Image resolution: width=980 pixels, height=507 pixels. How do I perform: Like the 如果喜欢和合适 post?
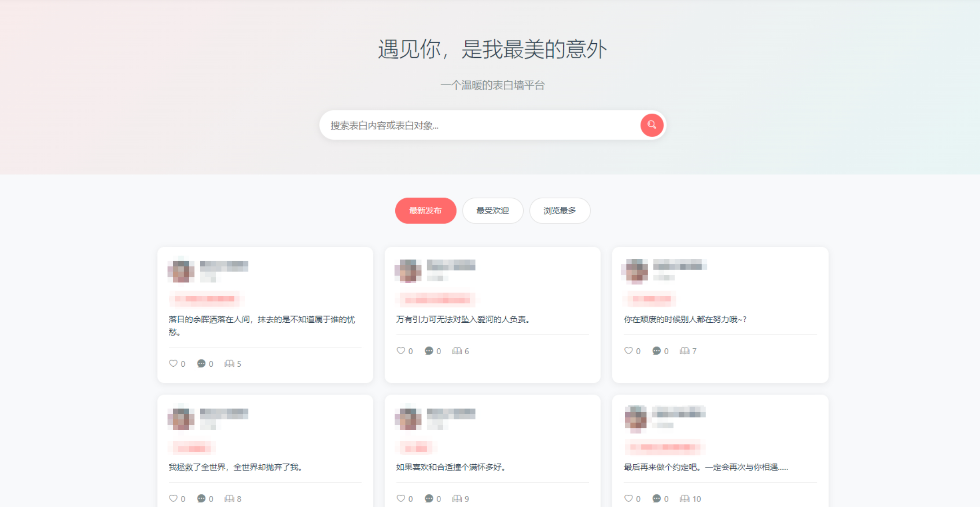pyautogui.click(x=401, y=498)
